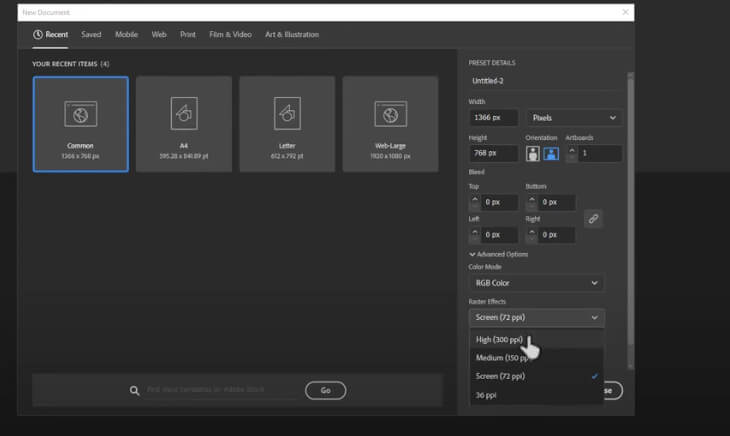The image size is (730, 436).
Task: Select the Common 1366 x 768 preset
Action: click(80, 124)
